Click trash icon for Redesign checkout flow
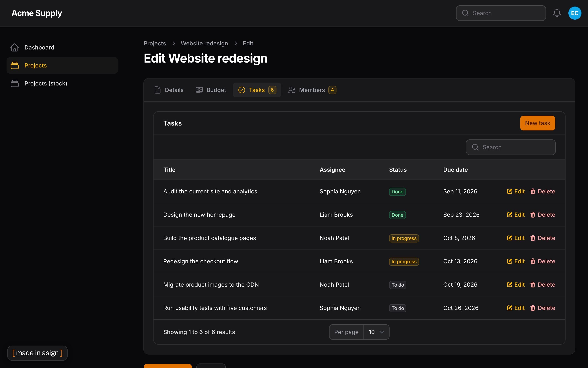The image size is (588, 368). click(x=533, y=261)
